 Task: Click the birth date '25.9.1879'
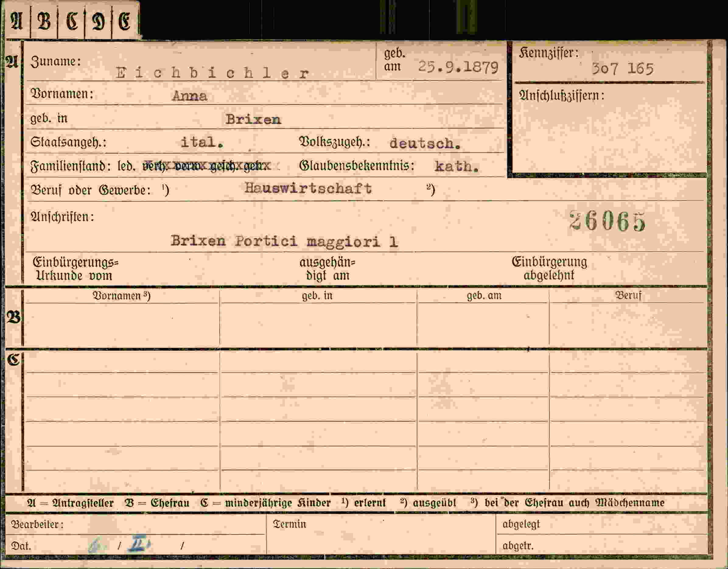click(458, 67)
